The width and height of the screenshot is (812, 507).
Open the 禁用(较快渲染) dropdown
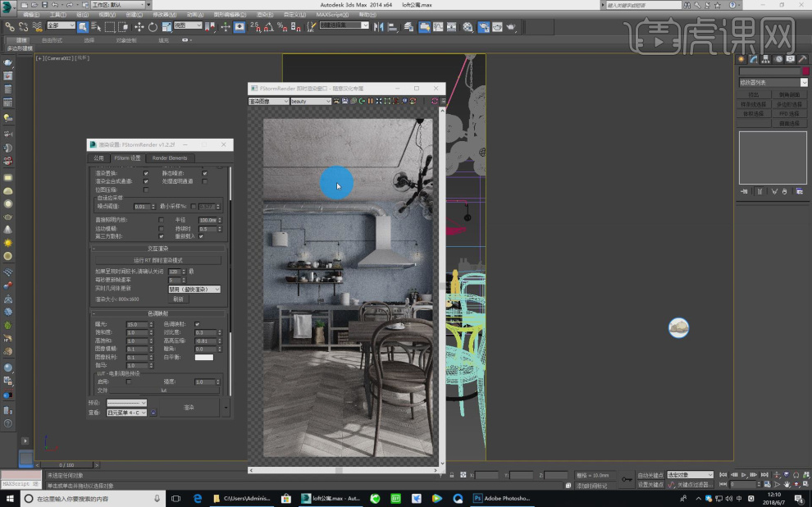194,290
